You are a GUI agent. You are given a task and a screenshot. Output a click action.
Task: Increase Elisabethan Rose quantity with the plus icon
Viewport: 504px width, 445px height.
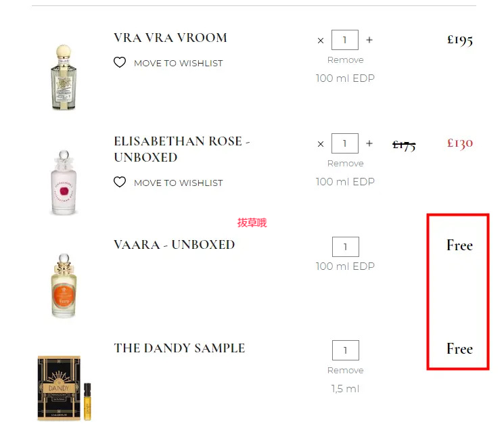pos(369,143)
